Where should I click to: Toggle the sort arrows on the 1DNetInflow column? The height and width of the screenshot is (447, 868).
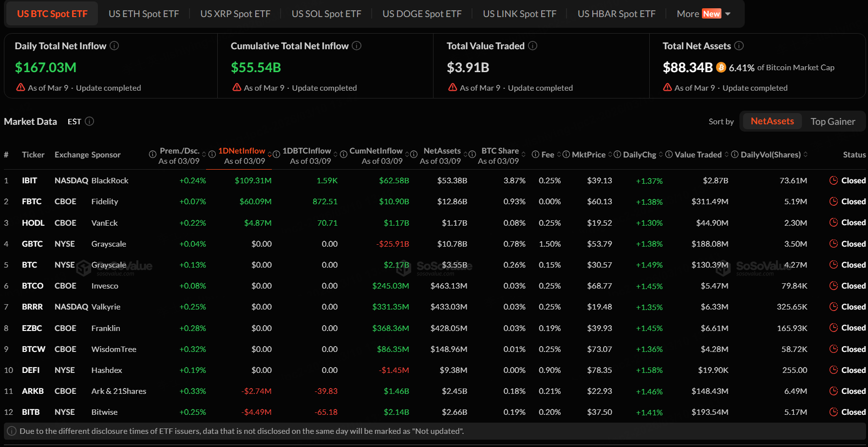click(270, 155)
